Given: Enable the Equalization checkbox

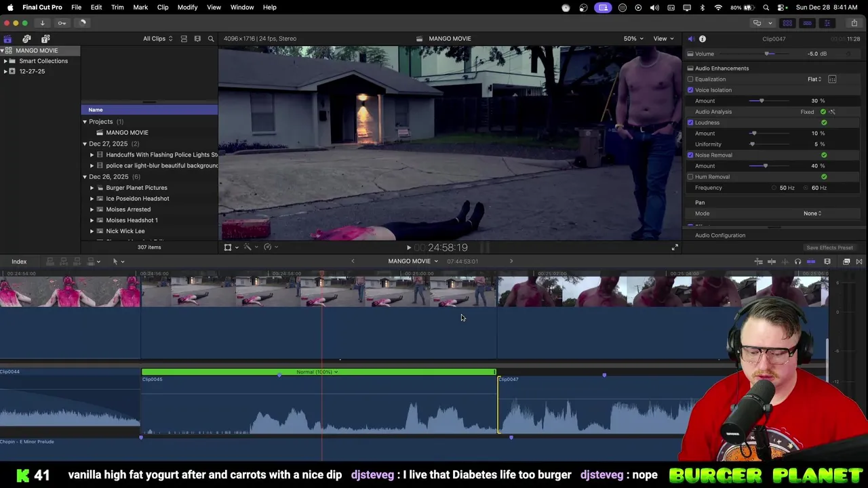Looking at the screenshot, I should [x=690, y=79].
